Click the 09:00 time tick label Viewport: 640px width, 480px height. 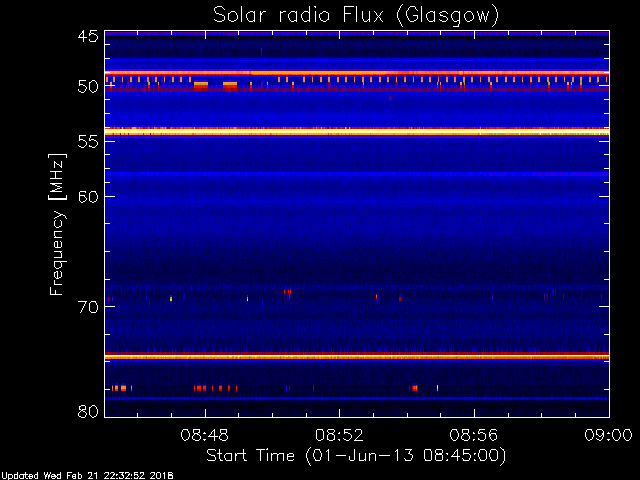point(609,435)
